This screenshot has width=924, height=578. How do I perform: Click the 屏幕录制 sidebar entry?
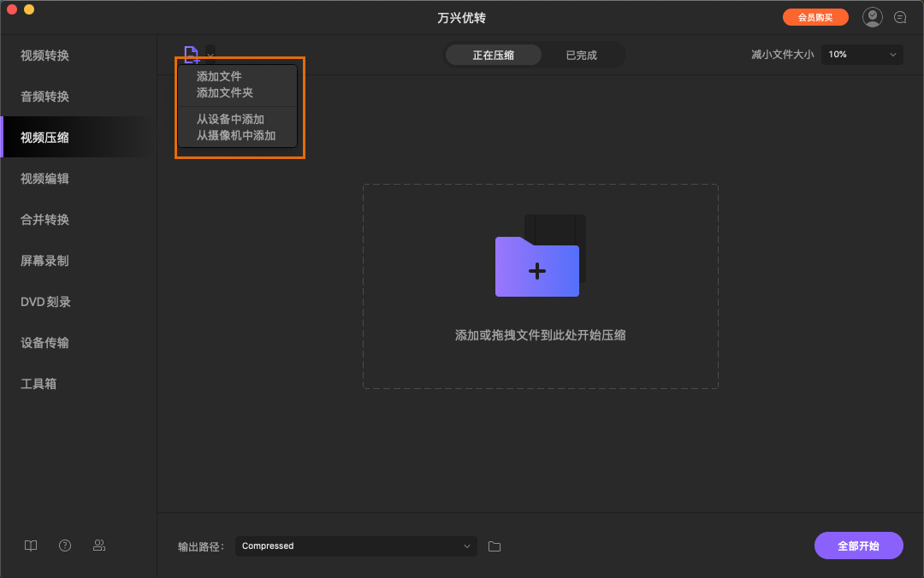pos(44,260)
